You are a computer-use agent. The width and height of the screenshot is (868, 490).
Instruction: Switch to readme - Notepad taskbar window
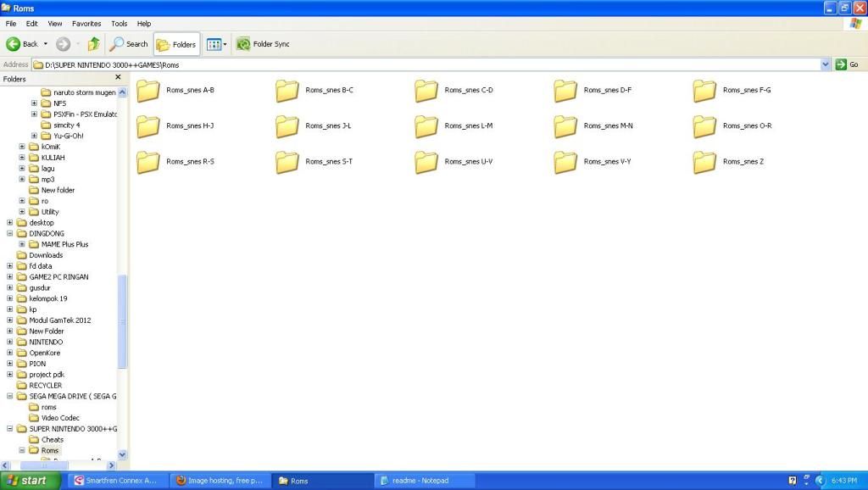423,481
